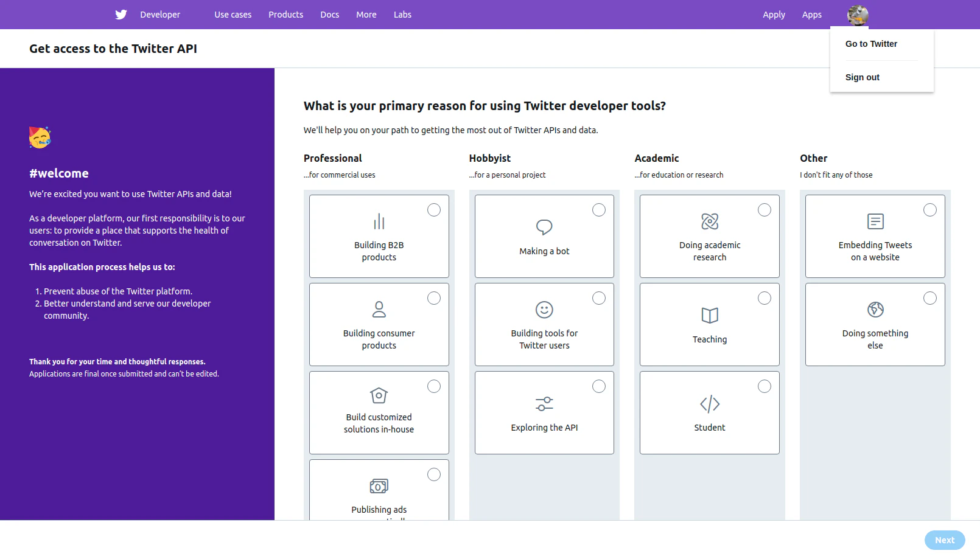This screenshot has height=559, width=980.
Task: Click the Doing something else globe icon
Action: point(875,310)
